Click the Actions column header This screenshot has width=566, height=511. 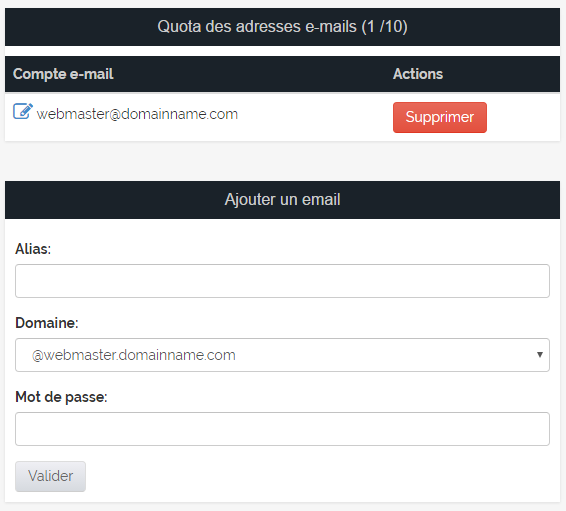418,74
